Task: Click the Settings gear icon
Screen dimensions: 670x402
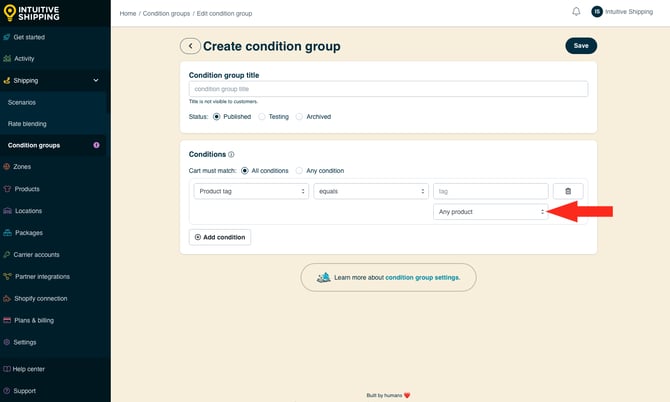Action: [6, 342]
